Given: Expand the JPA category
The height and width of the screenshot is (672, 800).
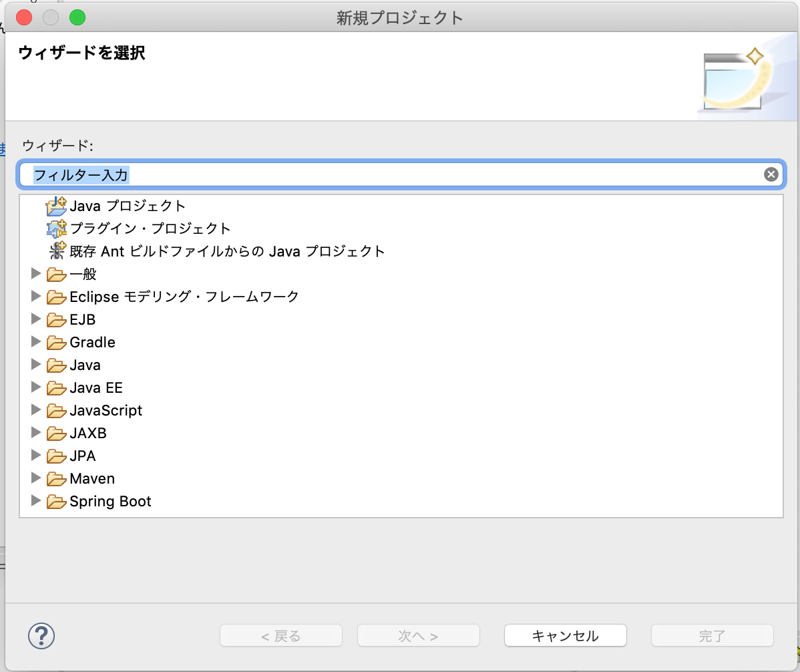Looking at the screenshot, I should pyautogui.click(x=35, y=455).
